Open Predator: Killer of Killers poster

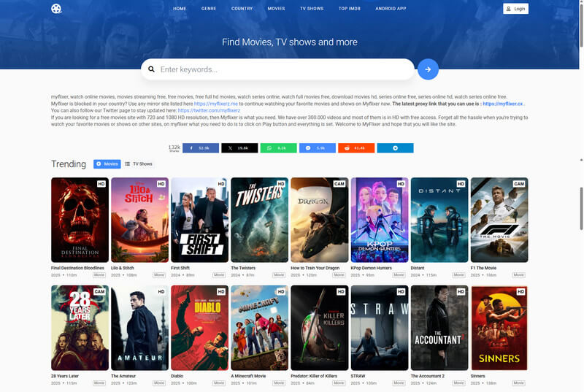(x=320, y=328)
